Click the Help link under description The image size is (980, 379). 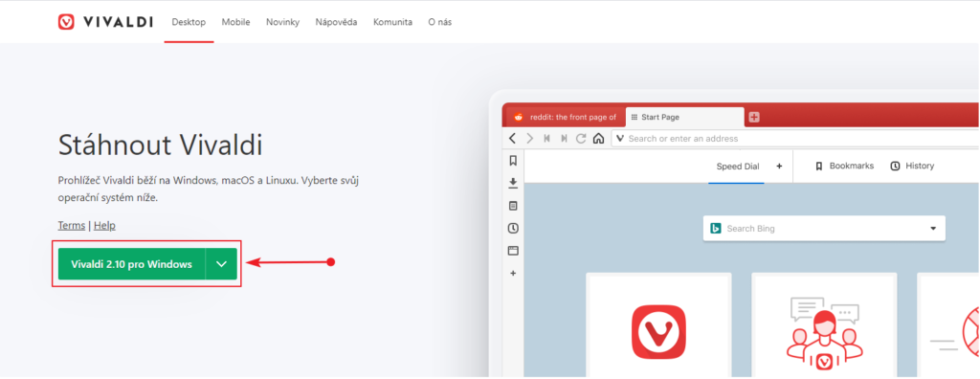(104, 225)
